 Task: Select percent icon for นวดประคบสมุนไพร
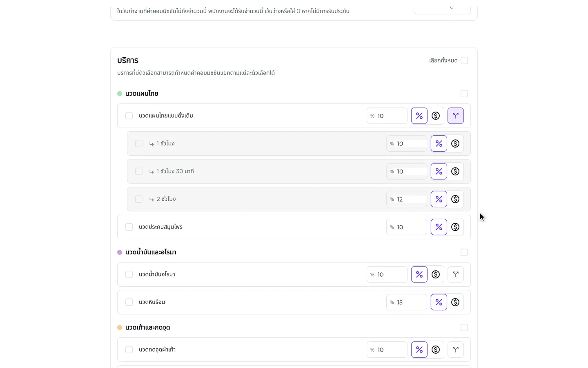[439, 227]
